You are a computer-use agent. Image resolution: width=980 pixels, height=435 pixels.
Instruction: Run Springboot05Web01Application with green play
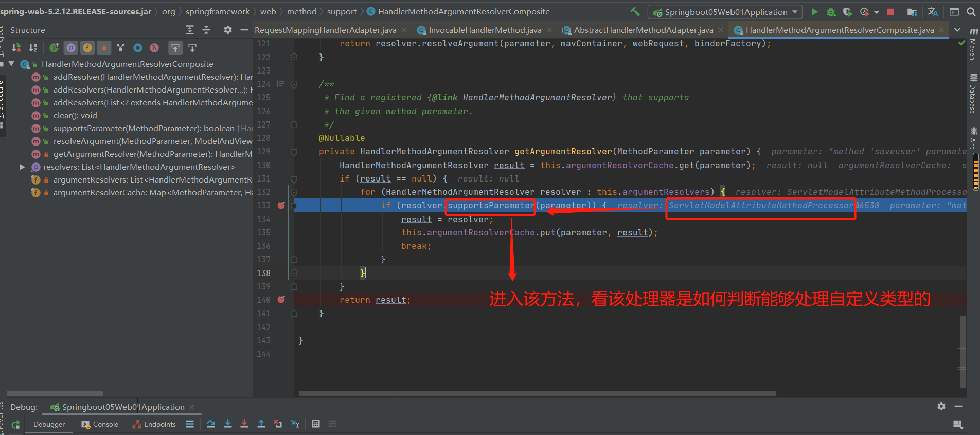[814, 11]
